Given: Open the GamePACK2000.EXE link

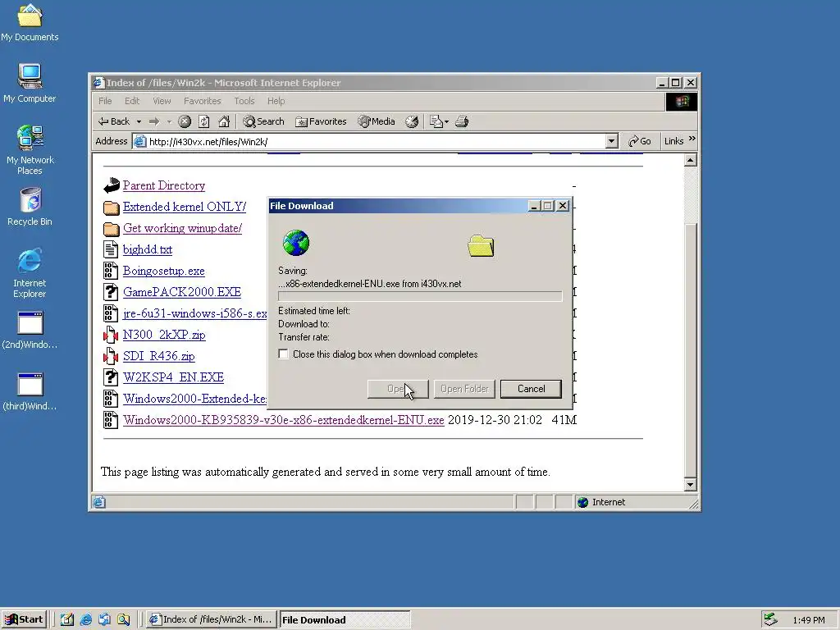Looking at the screenshot, I should click(x=182, y=292).
